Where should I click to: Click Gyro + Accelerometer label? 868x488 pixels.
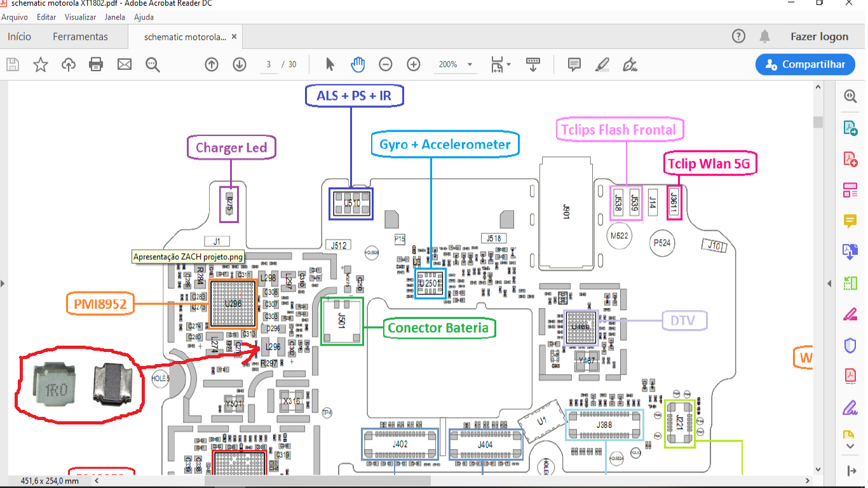(x=445, y=144)
